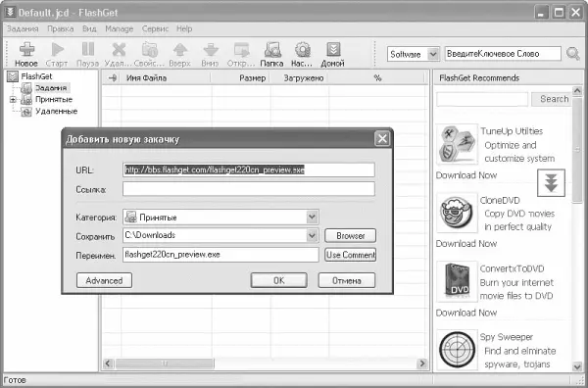Open the Help menu
Viewport: 588px width, 388px height.
(184, 28)
